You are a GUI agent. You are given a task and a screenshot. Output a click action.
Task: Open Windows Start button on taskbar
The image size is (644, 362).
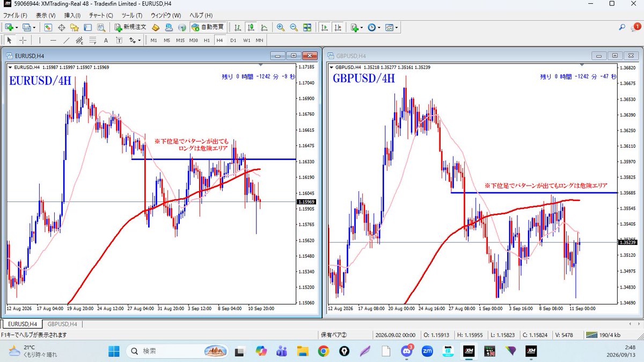pyautogui.click(x=114, y=351)
